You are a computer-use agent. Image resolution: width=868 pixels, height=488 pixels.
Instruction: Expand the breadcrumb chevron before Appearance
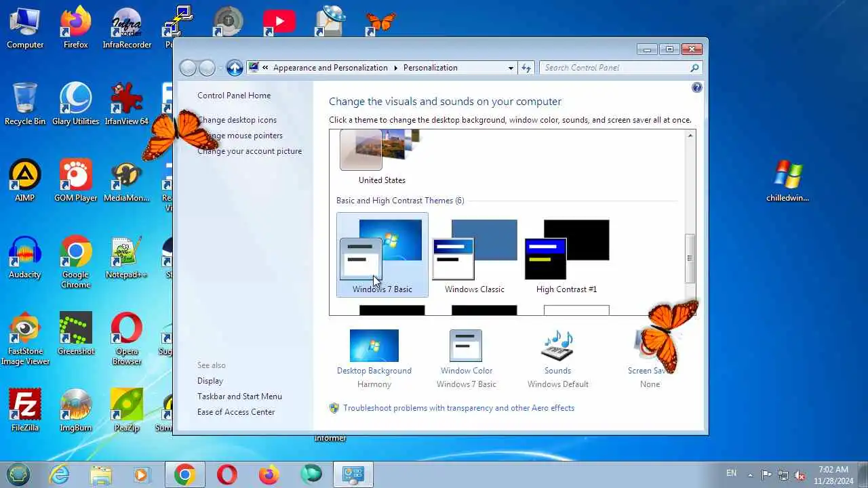[x=266, y=68]
